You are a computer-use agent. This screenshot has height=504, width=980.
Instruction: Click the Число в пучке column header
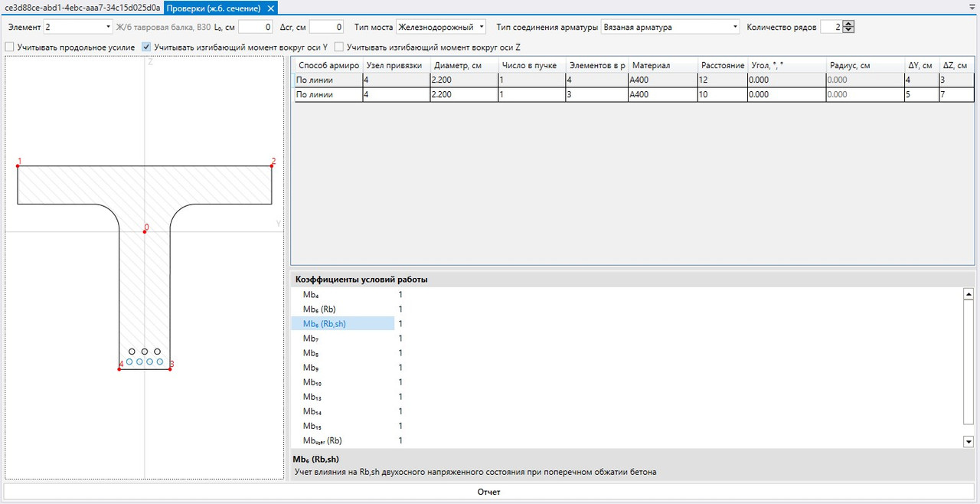pyautogui.click(x=531, y=65)
